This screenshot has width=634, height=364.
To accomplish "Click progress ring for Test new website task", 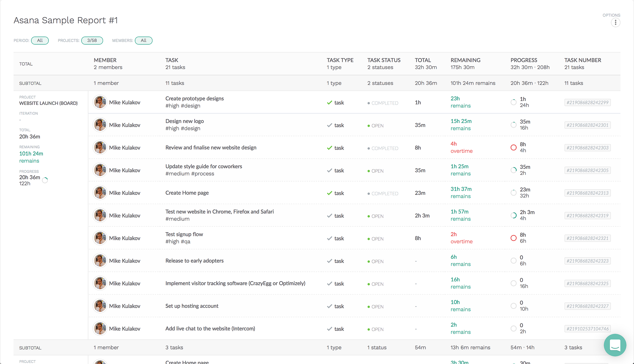I will (x=514, y=215).
